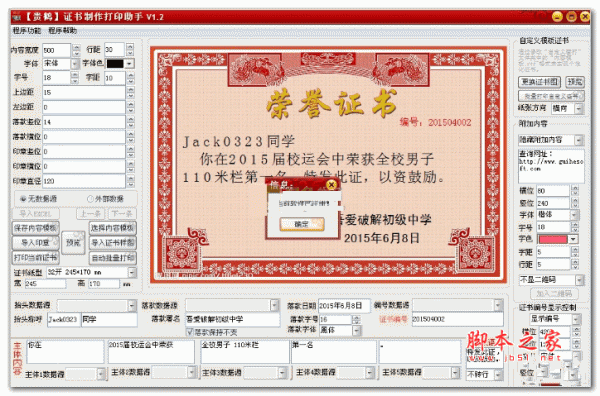Click the 主体内容 box containing 你在
Image resolution: width=600 pixels, height=396 pixels.
[x=65, y=352]
